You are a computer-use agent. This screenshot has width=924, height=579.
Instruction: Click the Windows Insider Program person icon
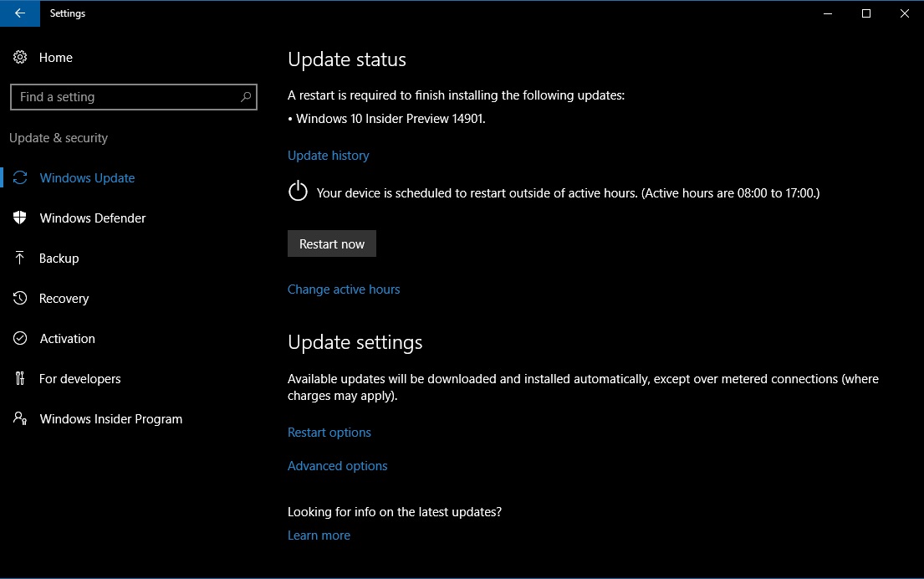pyautogui.click(x=20, y=418)
